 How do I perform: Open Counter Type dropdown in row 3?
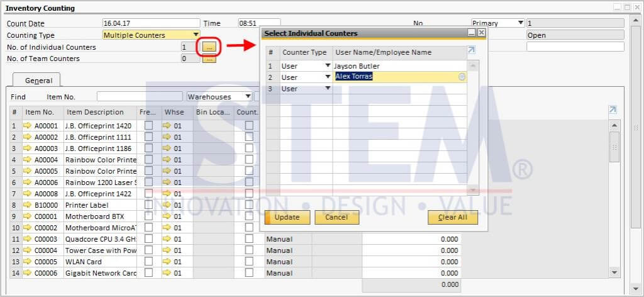coord(328,89)
